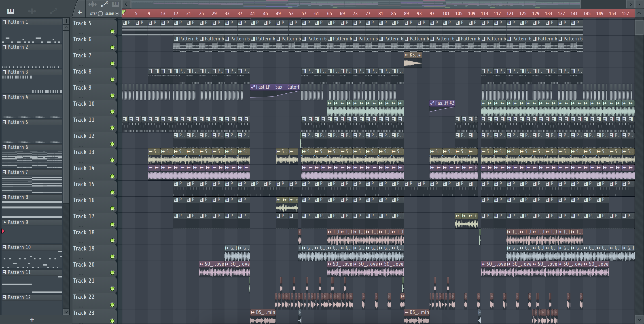Select the Track 6 header

pos(95,44)
